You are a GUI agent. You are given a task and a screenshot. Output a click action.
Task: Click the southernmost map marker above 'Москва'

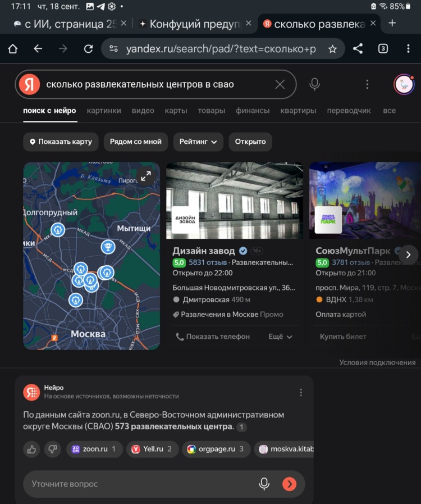pyautogui.click(x=76, y=300)
